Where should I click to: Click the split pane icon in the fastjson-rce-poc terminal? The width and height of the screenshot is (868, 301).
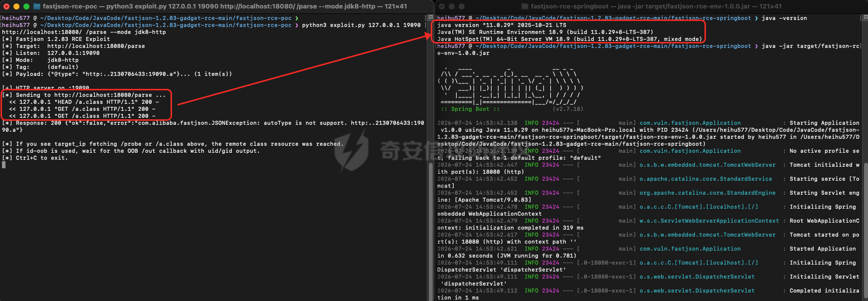tap(430, 17)
